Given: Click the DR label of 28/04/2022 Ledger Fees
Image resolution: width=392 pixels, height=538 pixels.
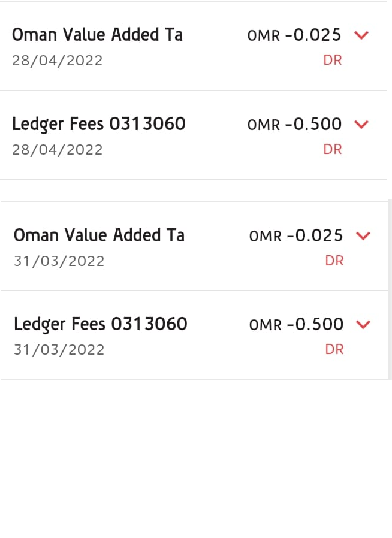Looking at the screenshot, I should (x=333, y=149).
